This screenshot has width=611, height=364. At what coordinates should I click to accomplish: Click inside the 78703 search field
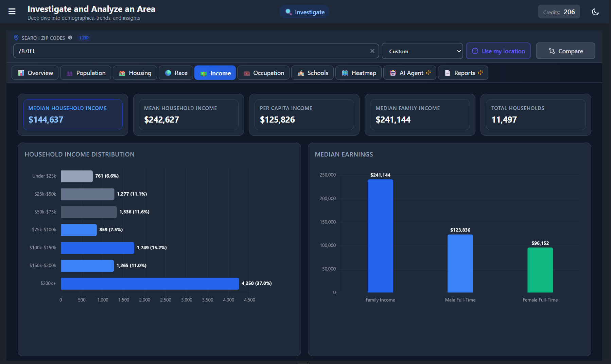[x=170, y=51]
